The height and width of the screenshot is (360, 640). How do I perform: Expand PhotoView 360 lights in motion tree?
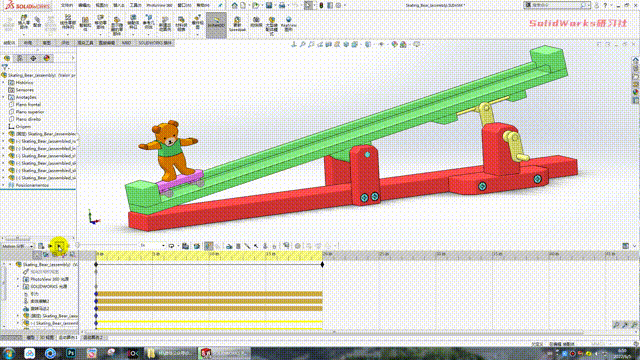(x=18, y=279)
